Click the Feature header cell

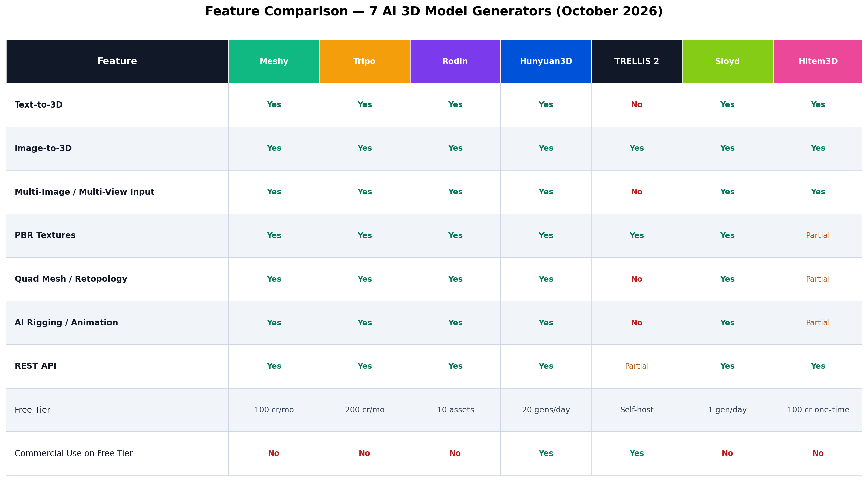117,61
